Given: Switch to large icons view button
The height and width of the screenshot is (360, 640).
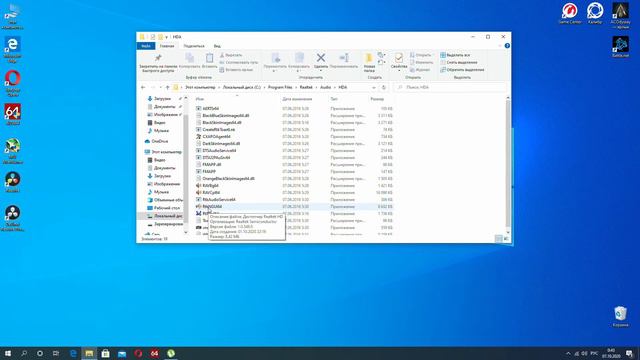Looking at the screenshot, I should [x=507, y=239].
